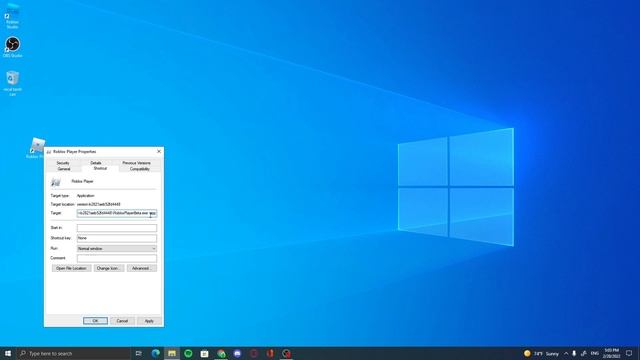Open the notification center icon
This screenshot has width=640, height=360.
(x=629, y=353)
